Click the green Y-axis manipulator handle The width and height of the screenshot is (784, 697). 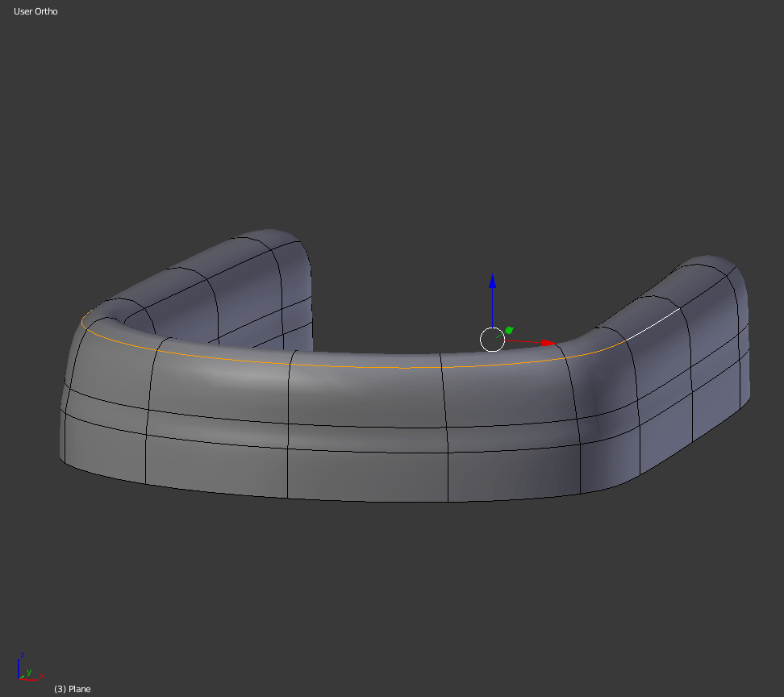510,330
